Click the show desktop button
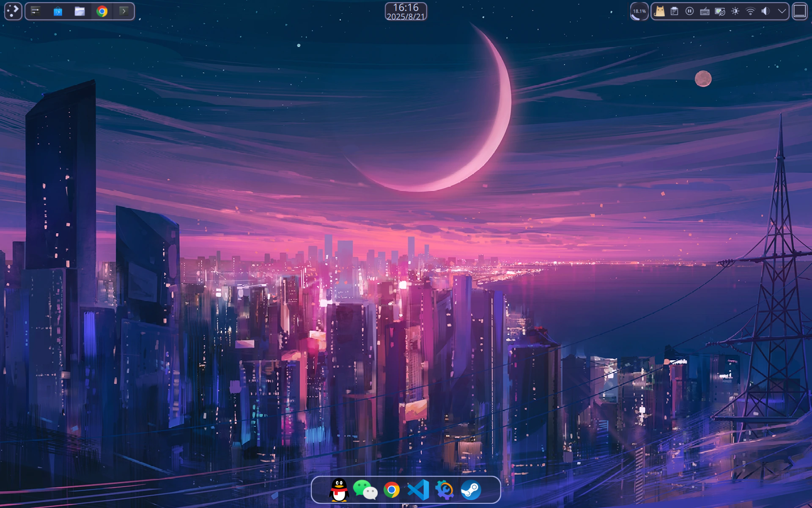Screen dimensions: 812x508 799,11
